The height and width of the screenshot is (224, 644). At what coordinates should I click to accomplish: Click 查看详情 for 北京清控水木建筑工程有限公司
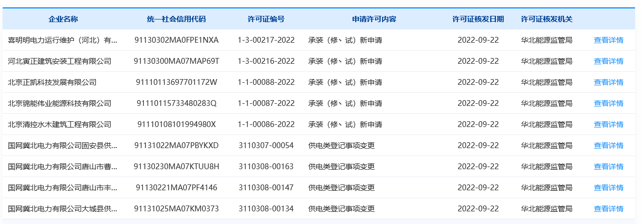coord(608,124)
